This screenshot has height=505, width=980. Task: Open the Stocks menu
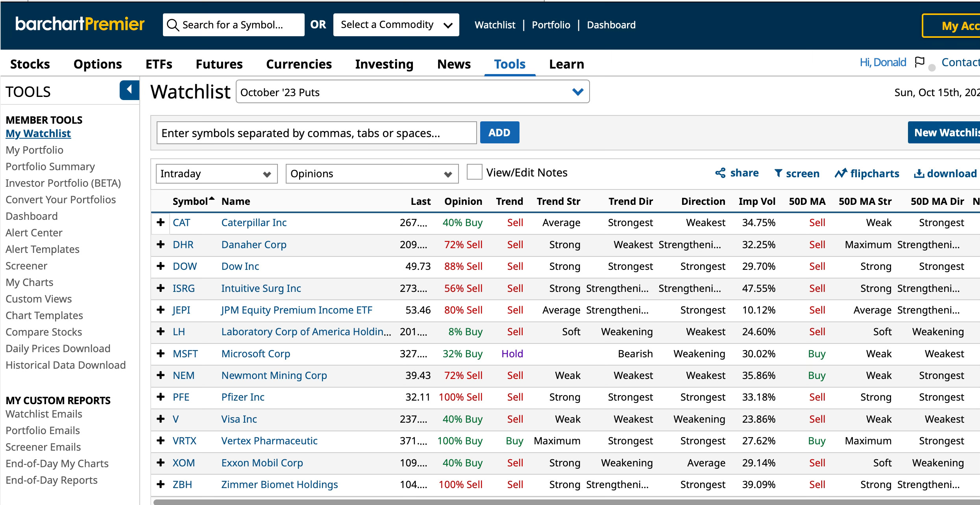[30, 64]
